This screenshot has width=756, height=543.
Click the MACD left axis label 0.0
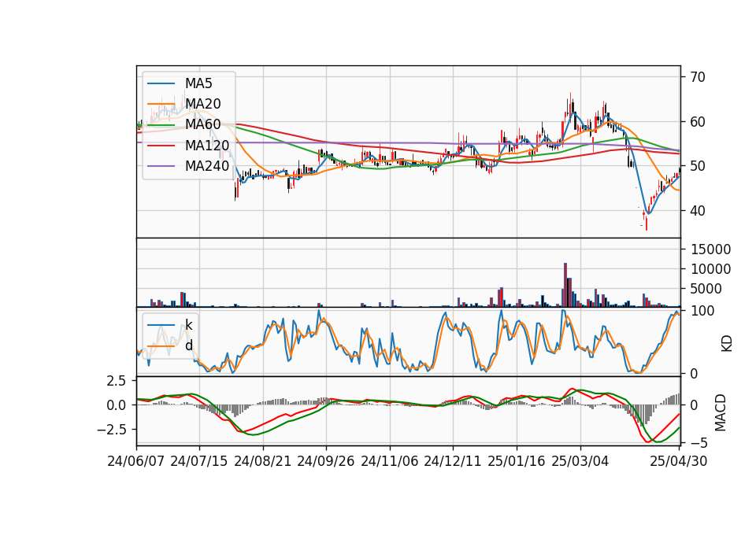pos(116,405)
